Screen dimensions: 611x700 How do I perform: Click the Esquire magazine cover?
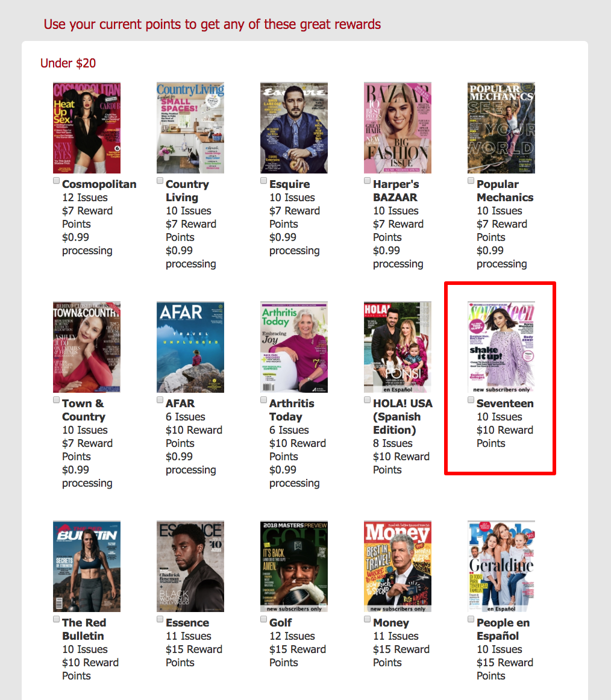click(x=294, y=128)
